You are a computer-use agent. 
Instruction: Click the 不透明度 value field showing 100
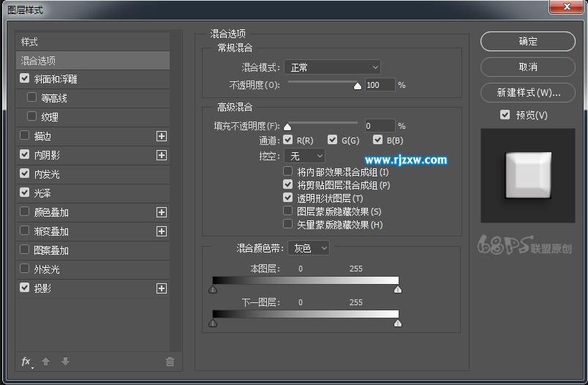pyautogui.click(x=380, y=85)
